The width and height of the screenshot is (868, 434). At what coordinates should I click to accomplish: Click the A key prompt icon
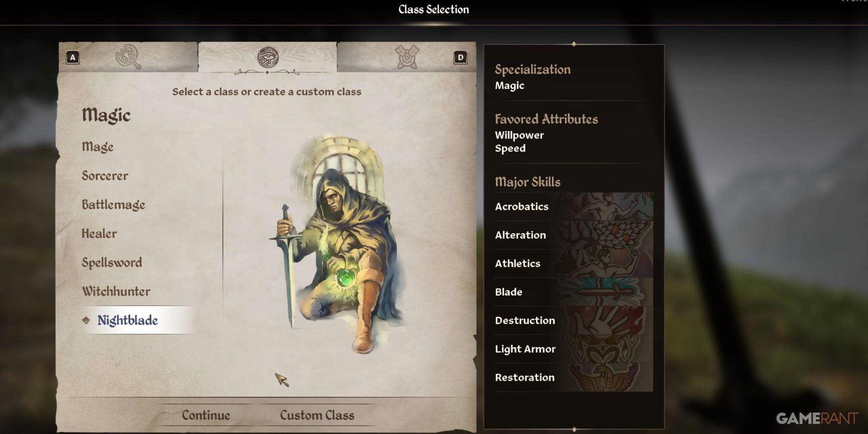pos(73,58)
